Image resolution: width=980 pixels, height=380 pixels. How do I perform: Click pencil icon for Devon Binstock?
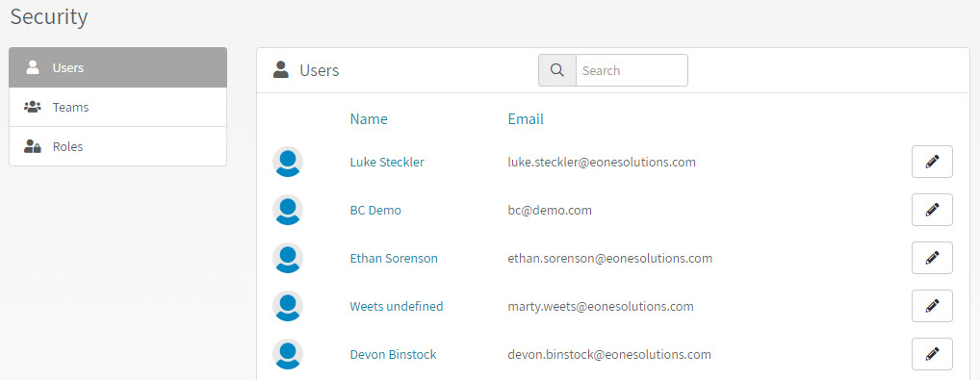(932, 354)
